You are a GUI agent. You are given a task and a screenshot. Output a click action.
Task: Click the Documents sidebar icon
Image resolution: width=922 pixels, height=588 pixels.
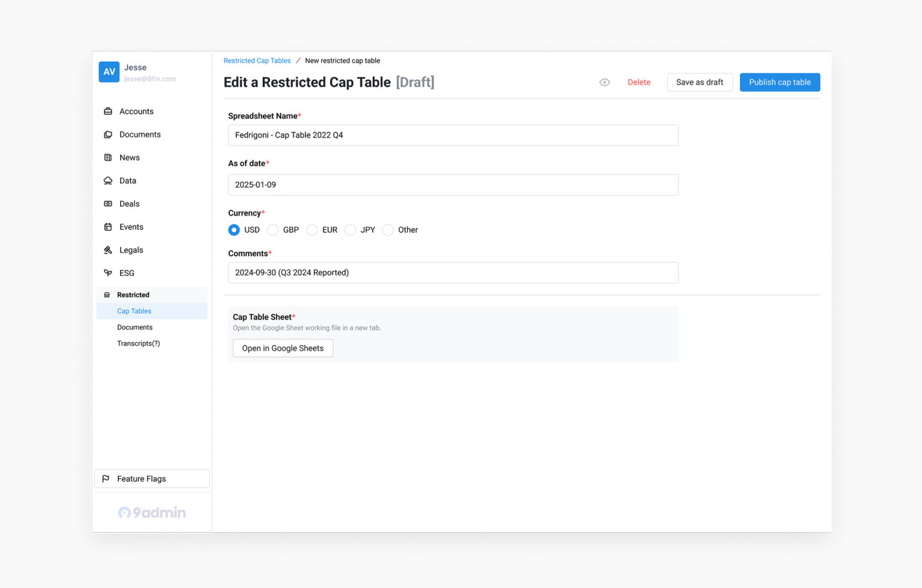(108, 134)
